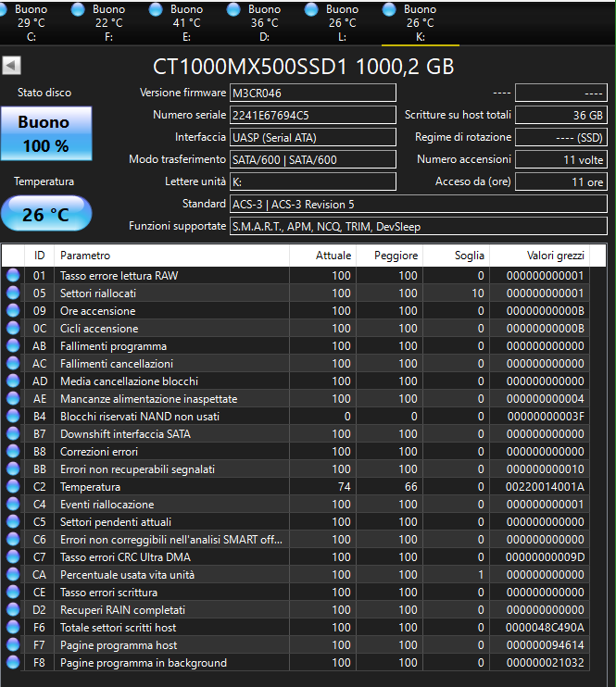Click status icon for Cicli accensione row

coord(13,328)
